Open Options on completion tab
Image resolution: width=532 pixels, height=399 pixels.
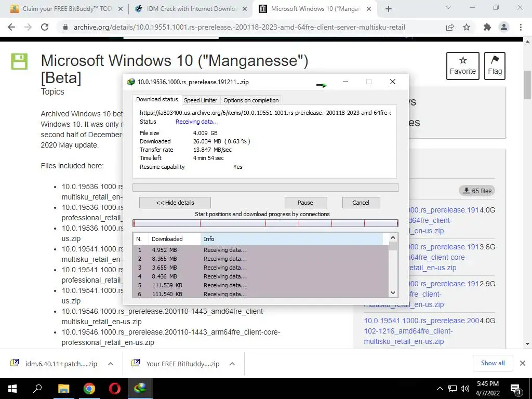(x=251, y=100)
